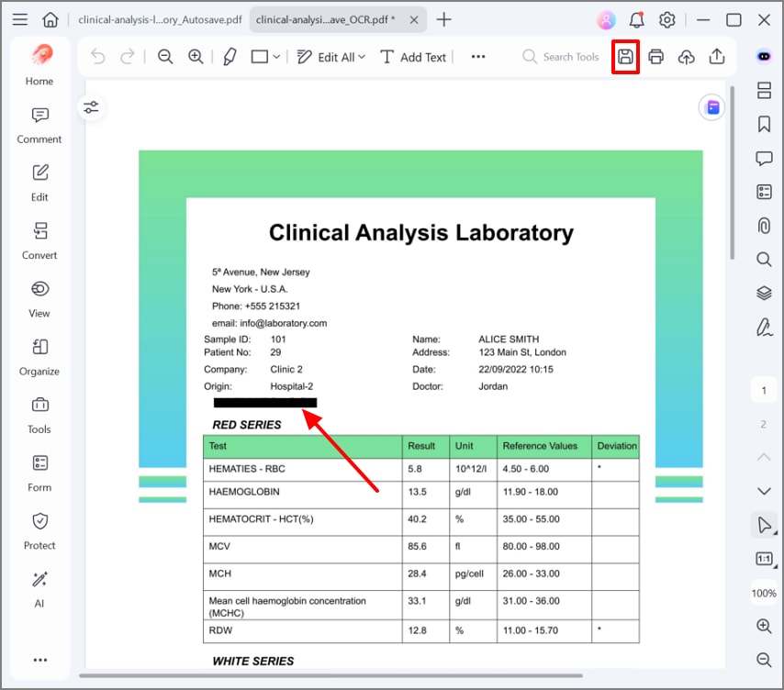784x690 pixels.
Task: Click the HAEMOGLOBIN table row
Action: (421, 495)
